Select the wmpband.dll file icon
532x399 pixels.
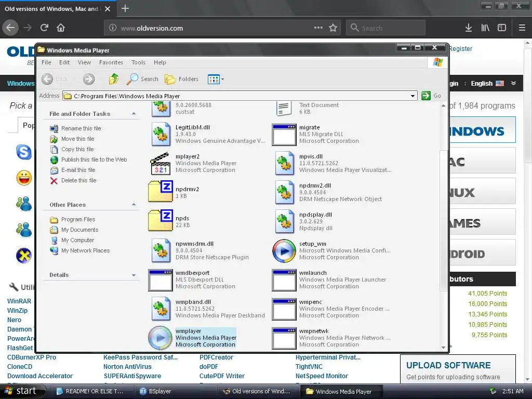(161, 309)
